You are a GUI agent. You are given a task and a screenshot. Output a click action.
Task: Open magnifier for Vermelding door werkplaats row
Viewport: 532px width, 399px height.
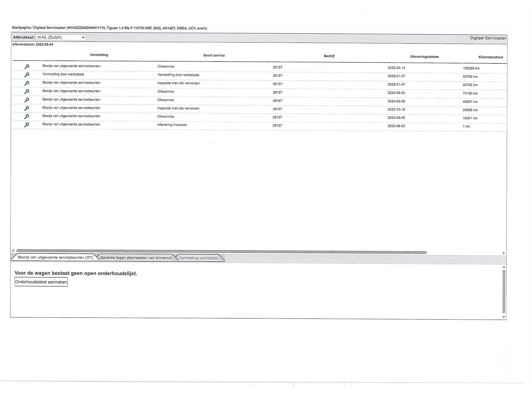(27, 75)
